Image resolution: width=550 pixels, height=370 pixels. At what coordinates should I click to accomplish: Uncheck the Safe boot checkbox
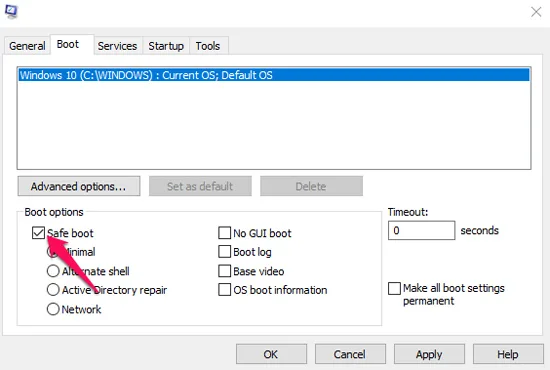click(38, 233)
